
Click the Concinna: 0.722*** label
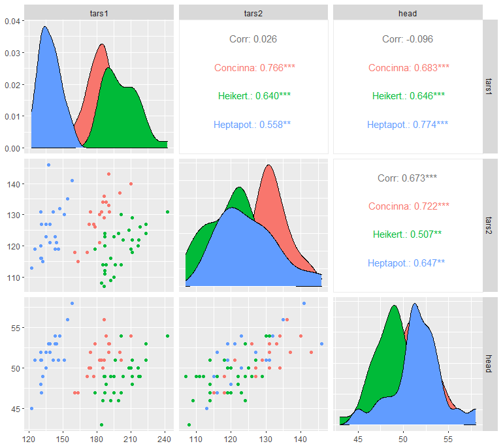[409, 206]
